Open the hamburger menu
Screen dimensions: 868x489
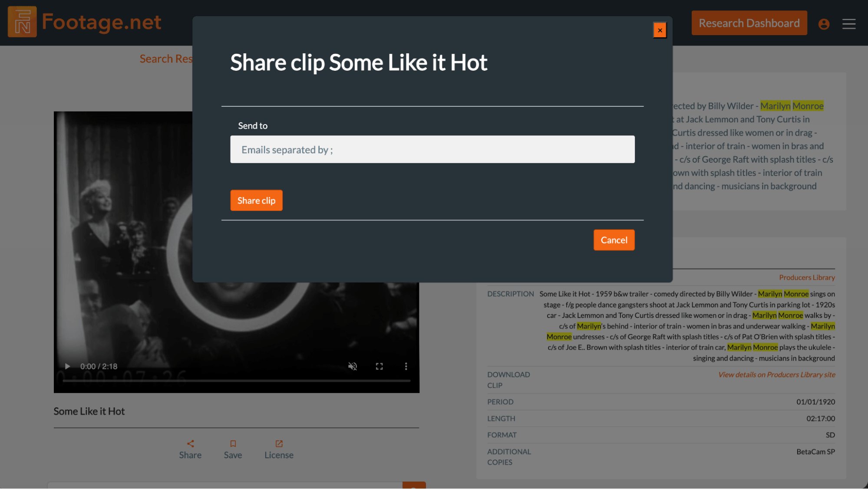848,24
